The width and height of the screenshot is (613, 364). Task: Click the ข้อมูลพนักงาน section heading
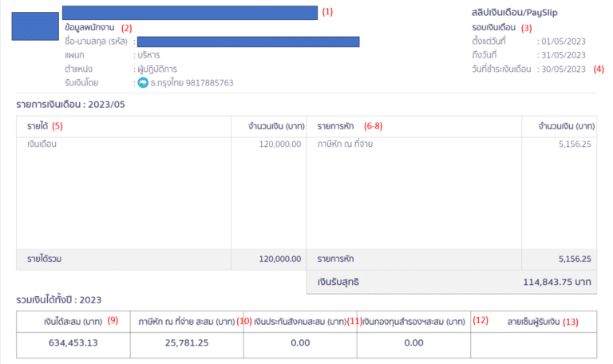pyautogui.click(x=90, y=27)
